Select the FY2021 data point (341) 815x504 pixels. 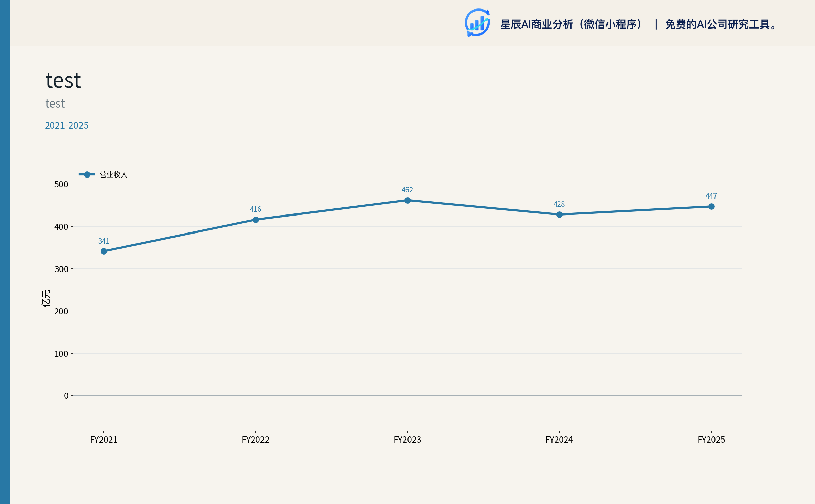[x=104, y=251]
